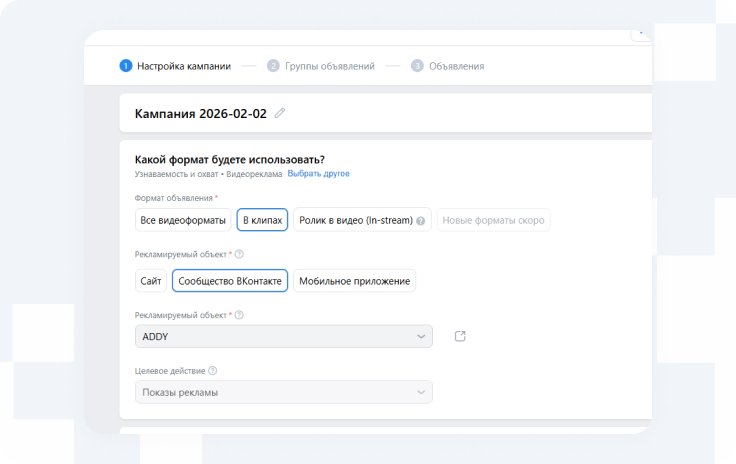
Task: Click the help icon above the ADDY dropdown
Action: (x=238, y=315)
